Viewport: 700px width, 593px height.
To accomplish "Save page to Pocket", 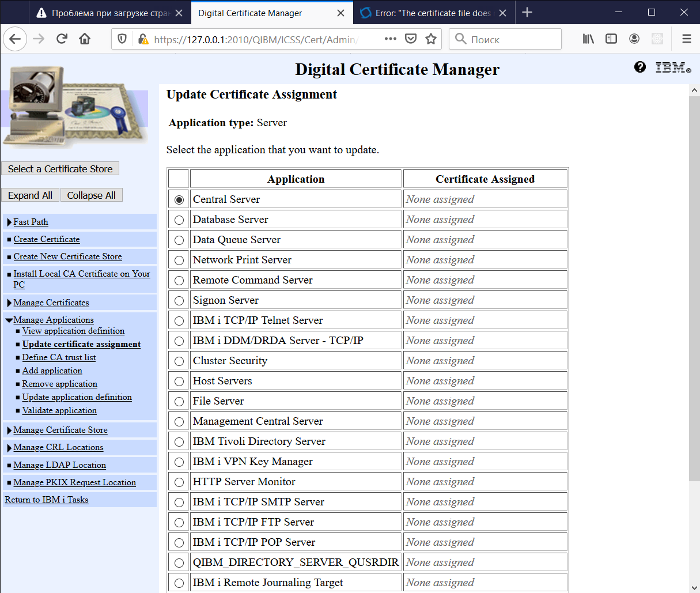I will [x=411, y=39].
